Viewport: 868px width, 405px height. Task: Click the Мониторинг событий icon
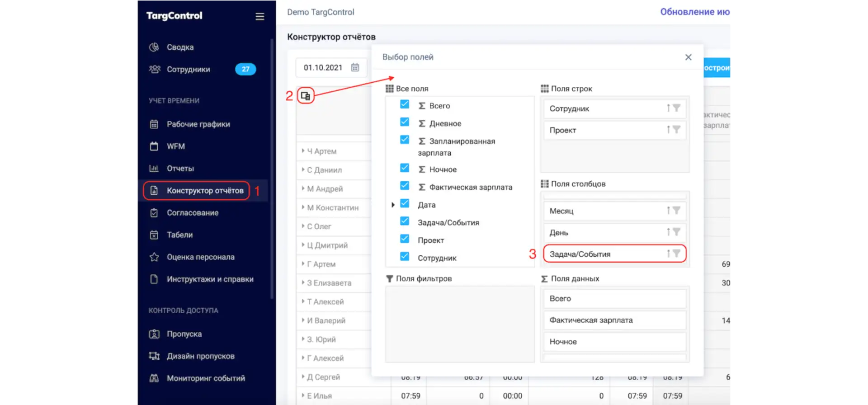point(154,378)
